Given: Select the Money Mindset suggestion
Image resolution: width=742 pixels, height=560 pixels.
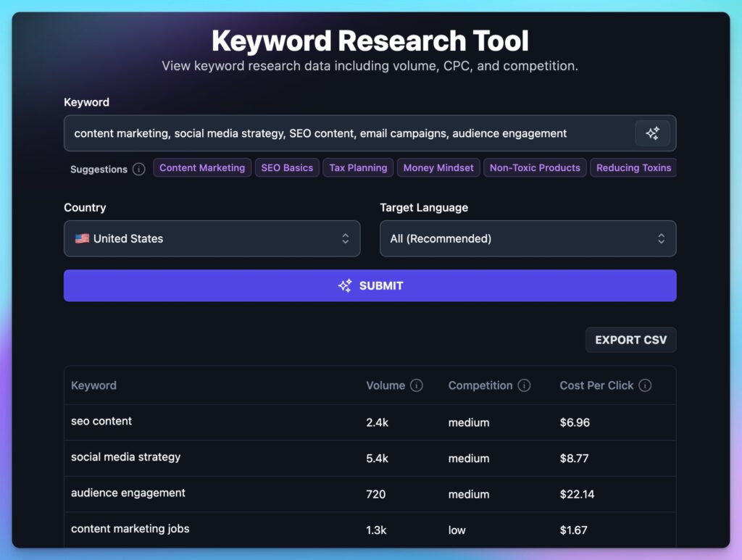Looking at the screenshot, I should (x=438, y=167).
